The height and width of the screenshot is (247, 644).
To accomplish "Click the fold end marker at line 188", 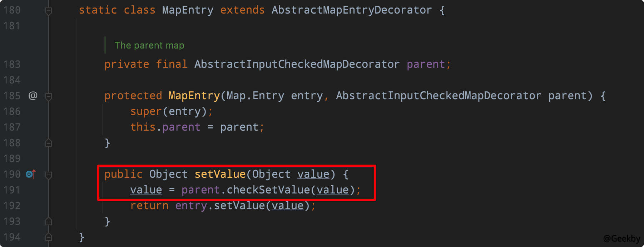I will tap(49, 143).
